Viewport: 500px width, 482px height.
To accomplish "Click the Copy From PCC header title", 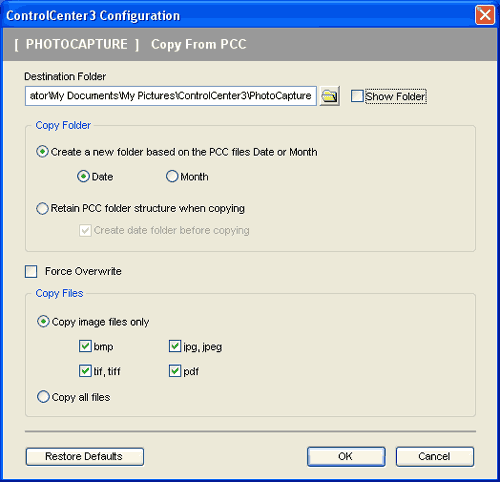I will pyautogui.click(x=199, y=44).
